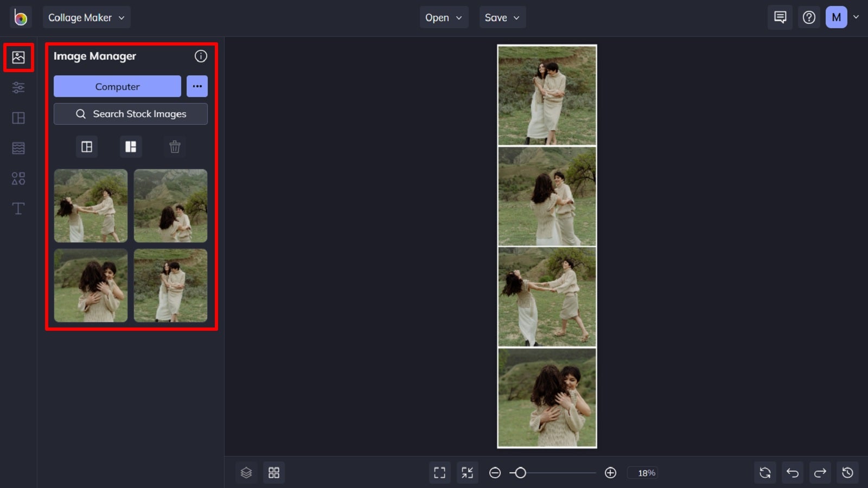868x488 pixels.
Task: Select the Adjustments tool in the sidebar
Action: (x=18, y=87)
